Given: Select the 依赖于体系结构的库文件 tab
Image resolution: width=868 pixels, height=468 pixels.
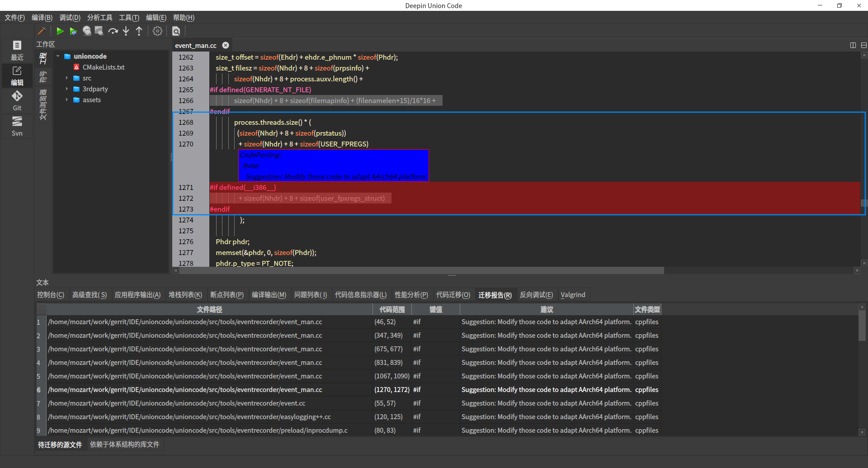Looking at the screenshot, I should 125,445.
